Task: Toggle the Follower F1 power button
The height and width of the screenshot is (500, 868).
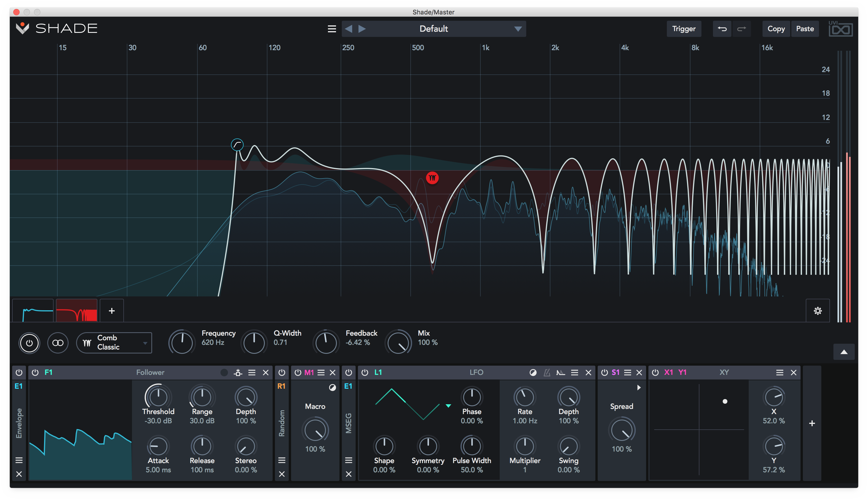Action: [35, 373]
